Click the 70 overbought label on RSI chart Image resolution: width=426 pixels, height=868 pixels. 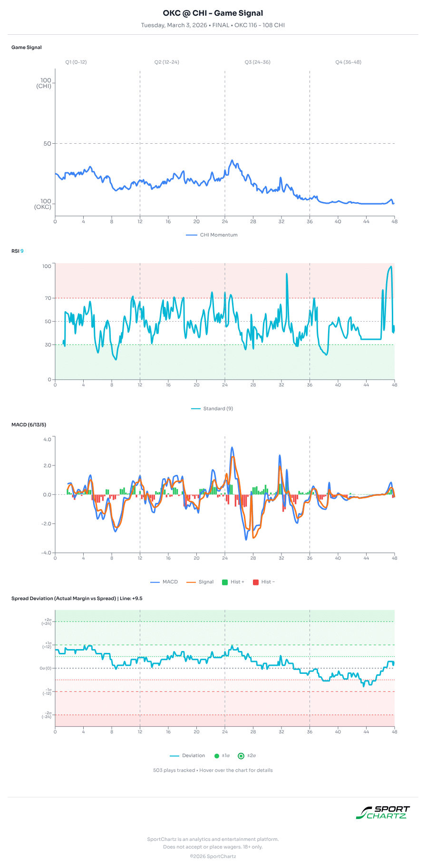pos(48,298)
